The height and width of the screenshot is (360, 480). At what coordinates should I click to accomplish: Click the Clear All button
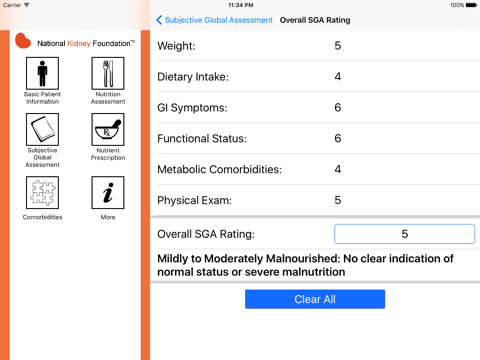(x=315, y=299)
